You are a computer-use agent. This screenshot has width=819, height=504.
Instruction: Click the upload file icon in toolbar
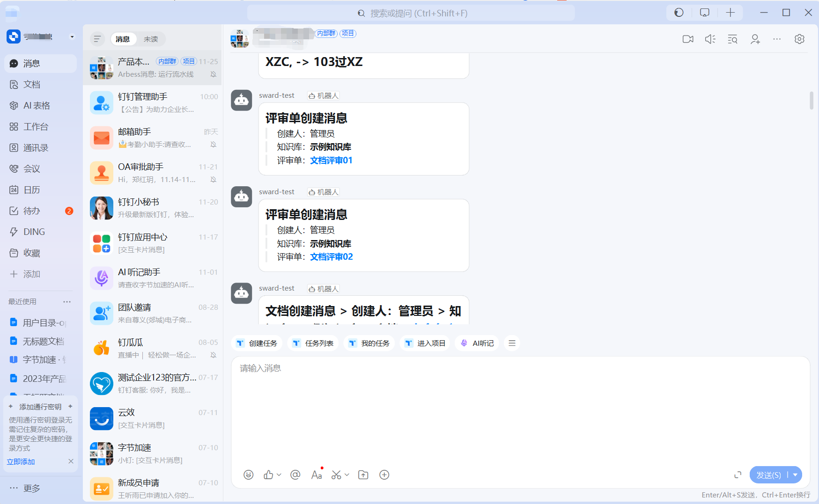(363, 475)
